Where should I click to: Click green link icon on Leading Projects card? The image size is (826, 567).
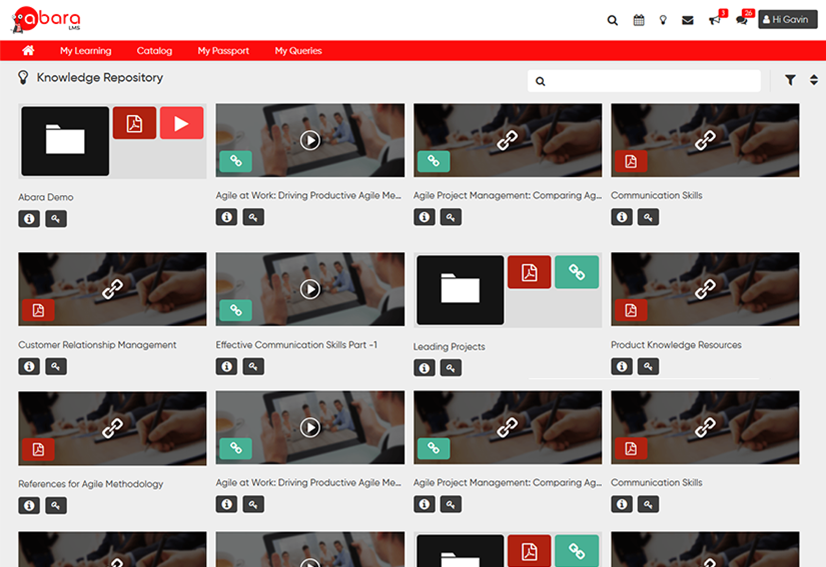point(577,272)
